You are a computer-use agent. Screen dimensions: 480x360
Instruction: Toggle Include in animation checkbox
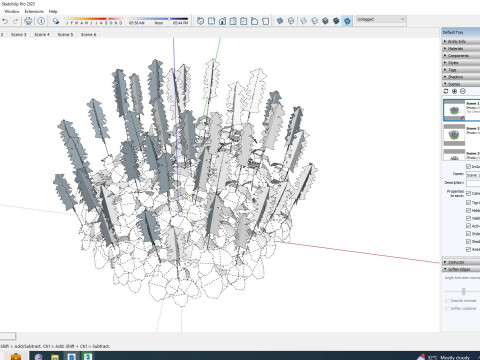[468, 166]
